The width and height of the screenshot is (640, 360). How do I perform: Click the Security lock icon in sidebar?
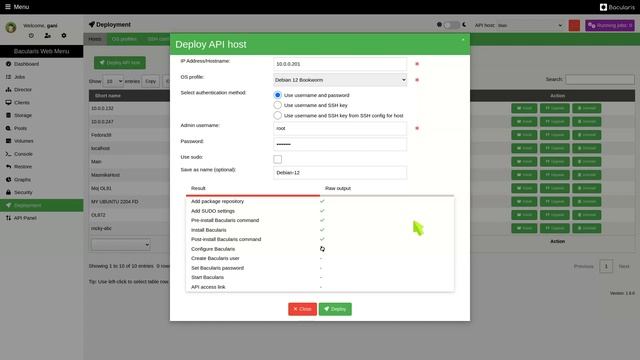[8, 192]
